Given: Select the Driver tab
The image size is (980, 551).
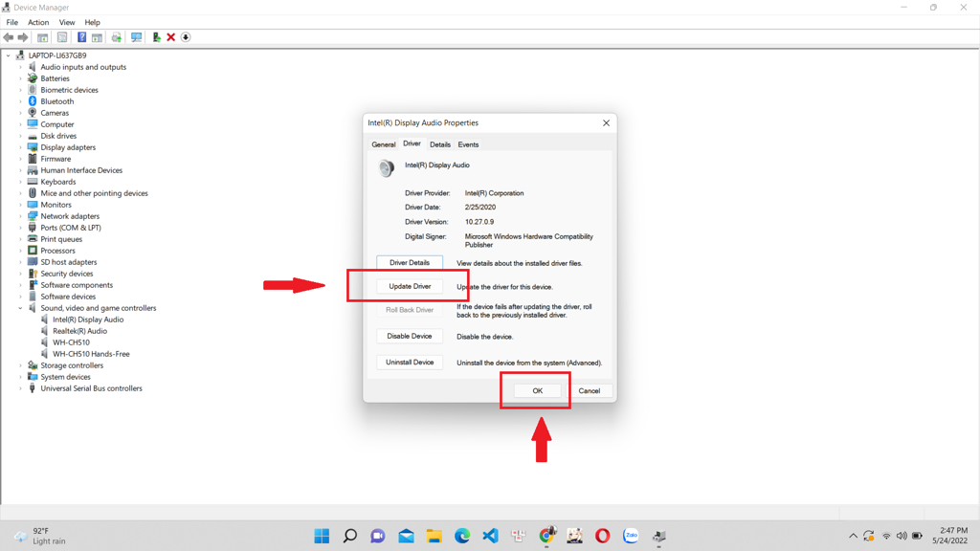Looking at the screenshot, I should coord(412,143).
